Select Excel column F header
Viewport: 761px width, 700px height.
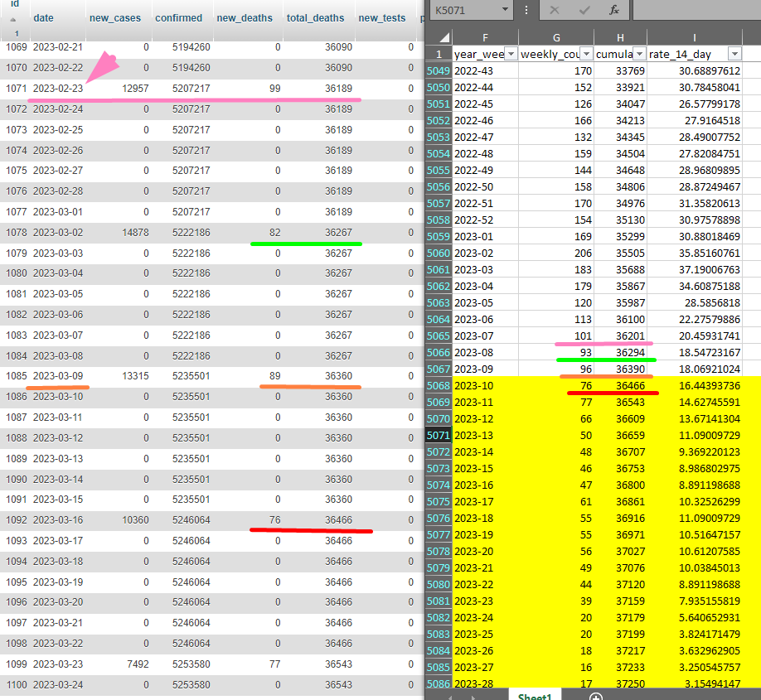click(x=485, y=38)
